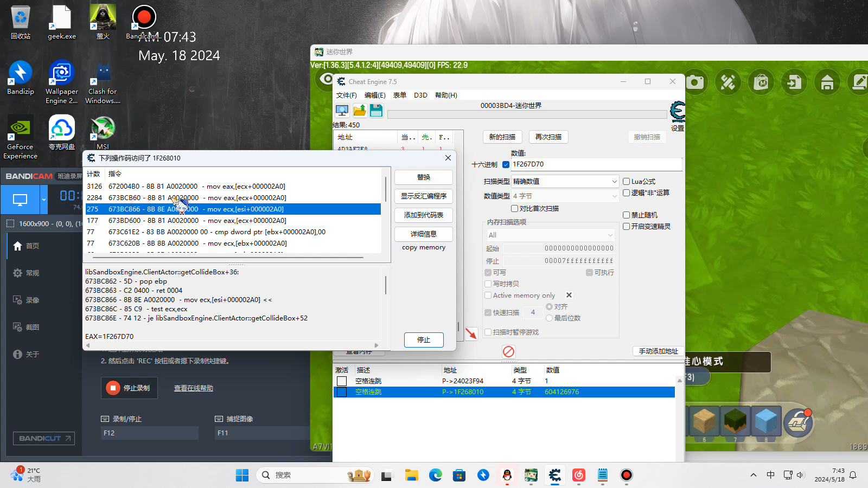Enable the 开启变速精灵 checkbox
This screenshot has width=868, height=488.
626,227
